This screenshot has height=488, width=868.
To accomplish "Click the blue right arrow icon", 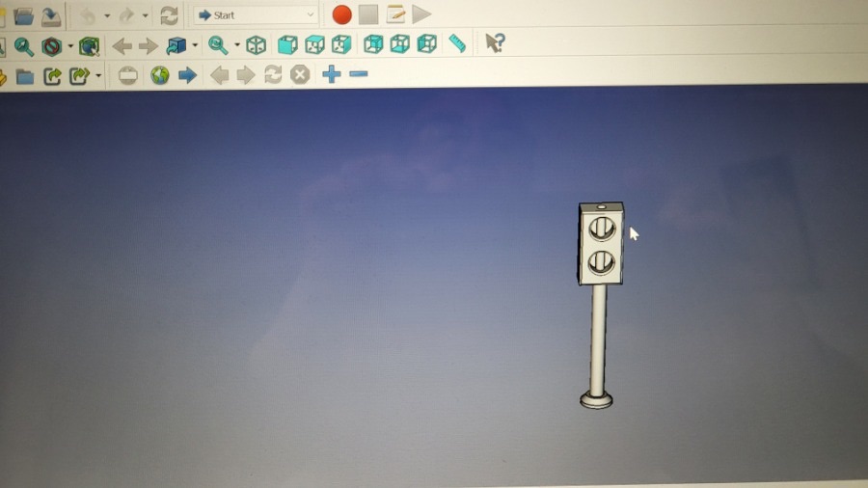I will [x=187, y=75].
